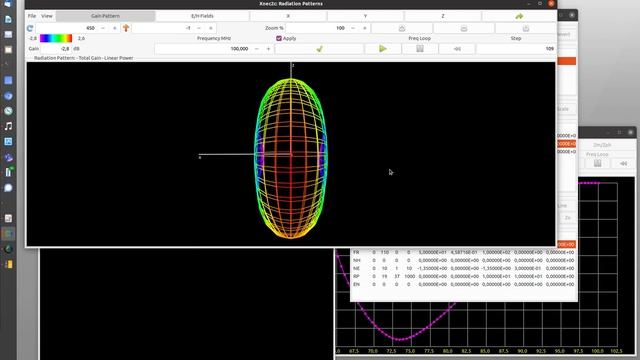Decrease the rotation value 450

(x=103, y=28)
